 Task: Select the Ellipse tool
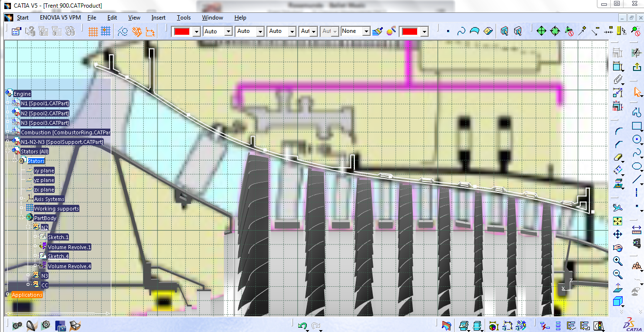(636, 166)
